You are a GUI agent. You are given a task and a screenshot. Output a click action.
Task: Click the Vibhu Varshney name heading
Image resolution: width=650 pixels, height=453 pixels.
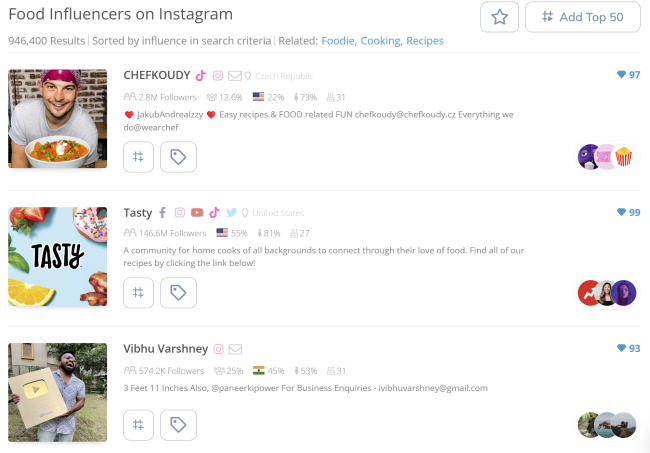[x=166, y=349]
